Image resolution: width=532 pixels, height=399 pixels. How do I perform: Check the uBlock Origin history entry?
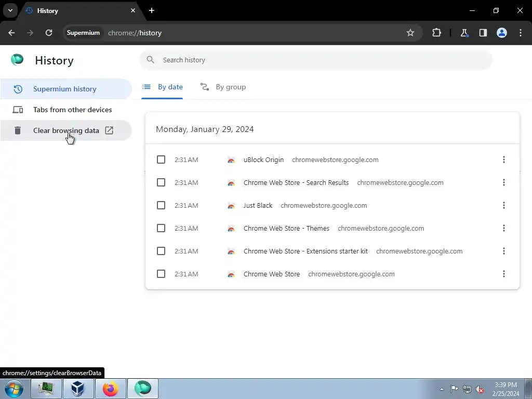click(x=161, y=159)
